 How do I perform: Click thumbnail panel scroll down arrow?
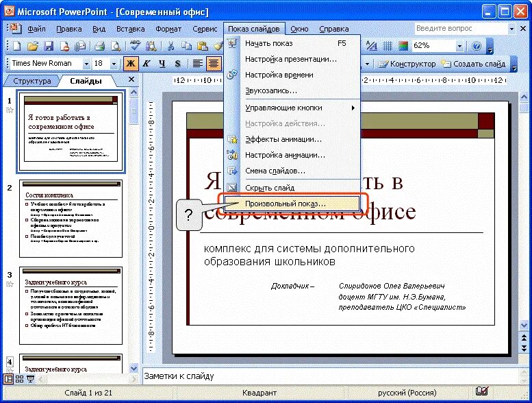pos(134,368)
